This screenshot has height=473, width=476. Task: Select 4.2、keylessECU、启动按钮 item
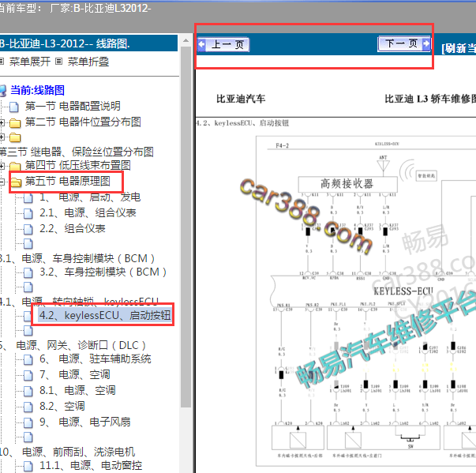coord(105,315)
